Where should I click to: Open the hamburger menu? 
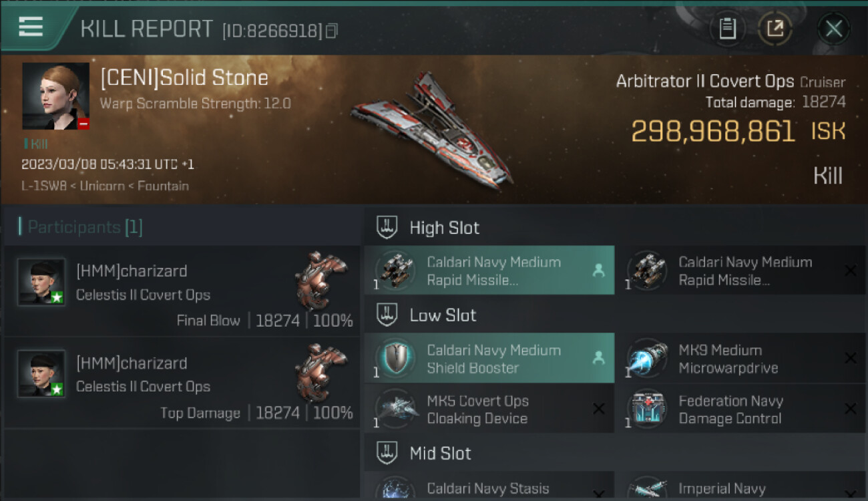31,27
